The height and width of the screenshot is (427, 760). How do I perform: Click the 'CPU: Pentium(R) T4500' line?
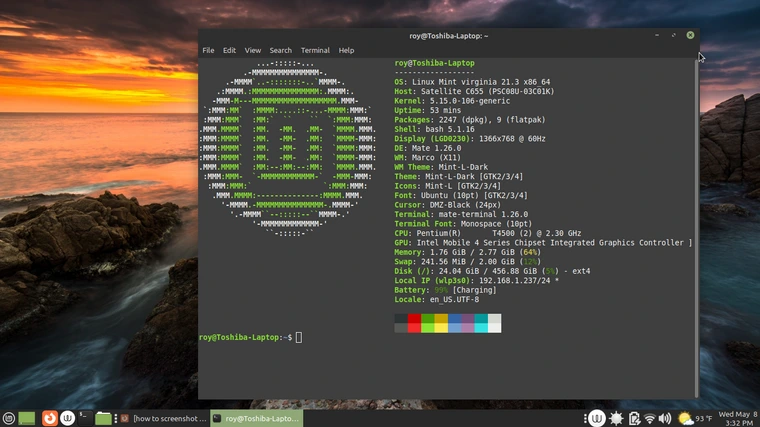click(488, 233)
